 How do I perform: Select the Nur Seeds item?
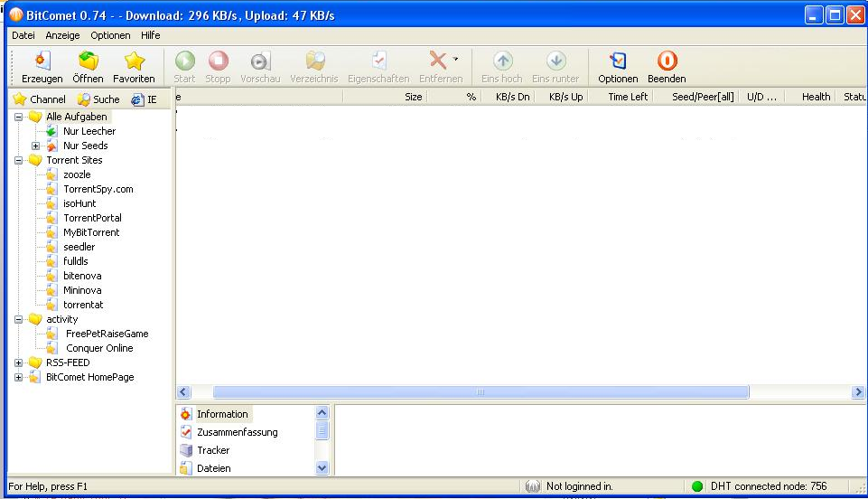click(85, 146)
